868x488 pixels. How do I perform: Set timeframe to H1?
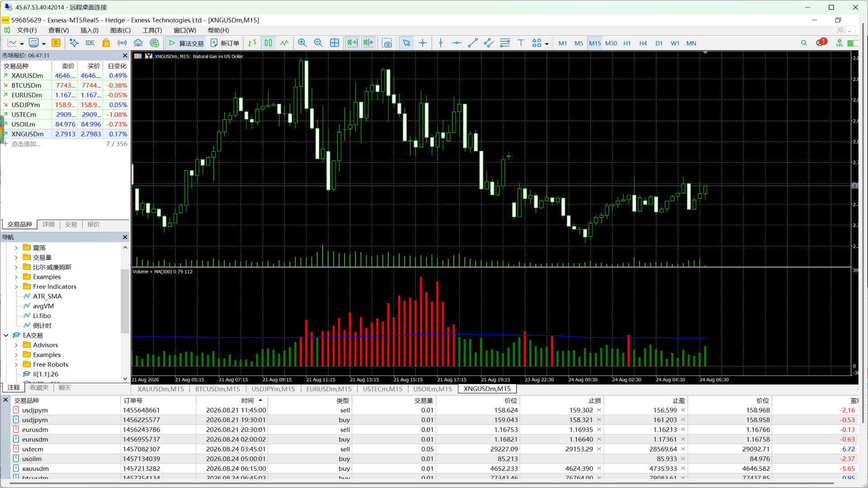(627, 43)
